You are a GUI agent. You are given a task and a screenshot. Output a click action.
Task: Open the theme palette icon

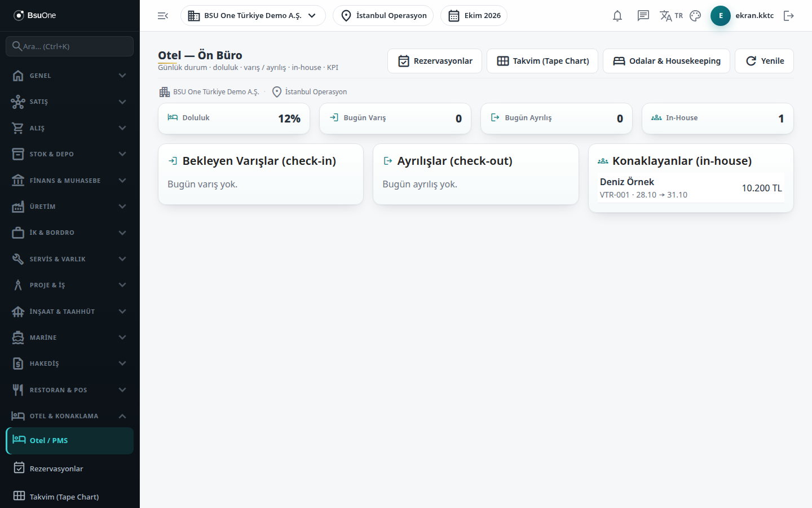[695, 16]
